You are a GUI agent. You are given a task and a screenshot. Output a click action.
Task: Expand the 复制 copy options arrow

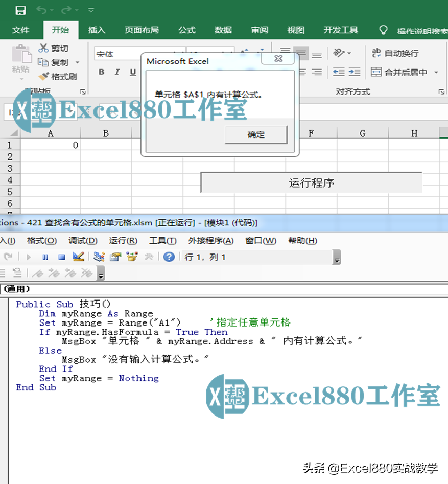point(78,63)
